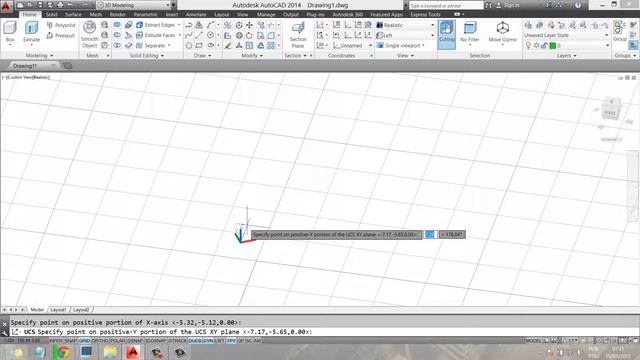Toggle GRID in the status bar
The width and height of the screenshot is (640, 360).
84,341
